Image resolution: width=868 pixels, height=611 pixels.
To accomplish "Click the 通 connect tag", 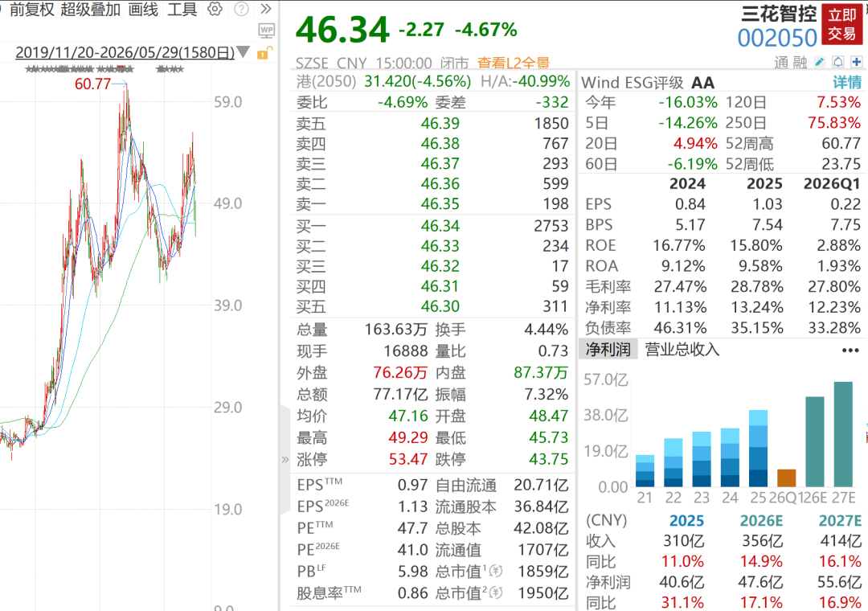I will click(x=781, y=62).
